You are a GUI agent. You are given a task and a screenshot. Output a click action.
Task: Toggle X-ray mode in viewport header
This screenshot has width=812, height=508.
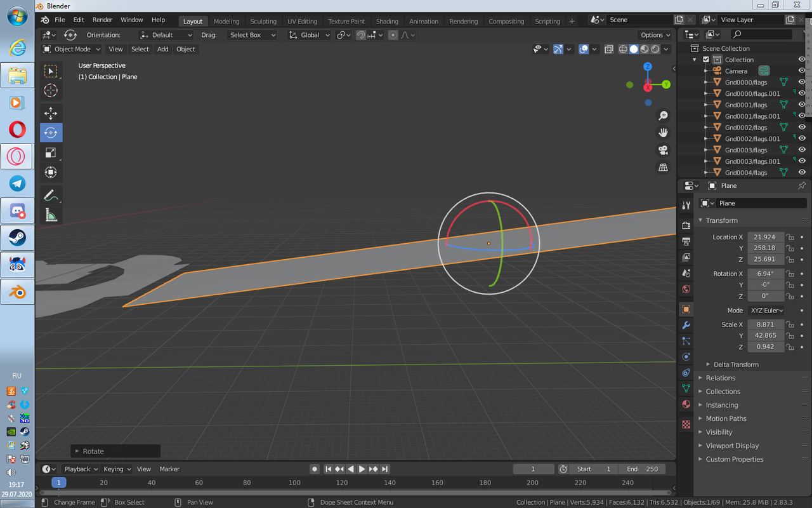pyautogui.click(x=608, y=49)
